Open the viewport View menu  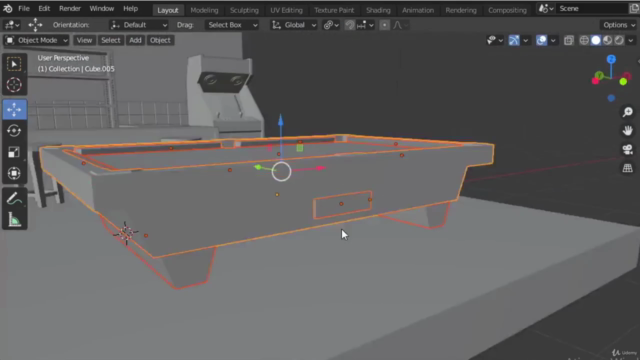pos(84,40)
